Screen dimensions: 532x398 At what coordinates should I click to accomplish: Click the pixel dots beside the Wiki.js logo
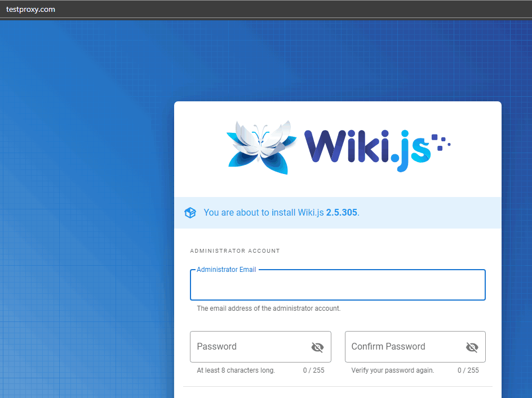441,142
